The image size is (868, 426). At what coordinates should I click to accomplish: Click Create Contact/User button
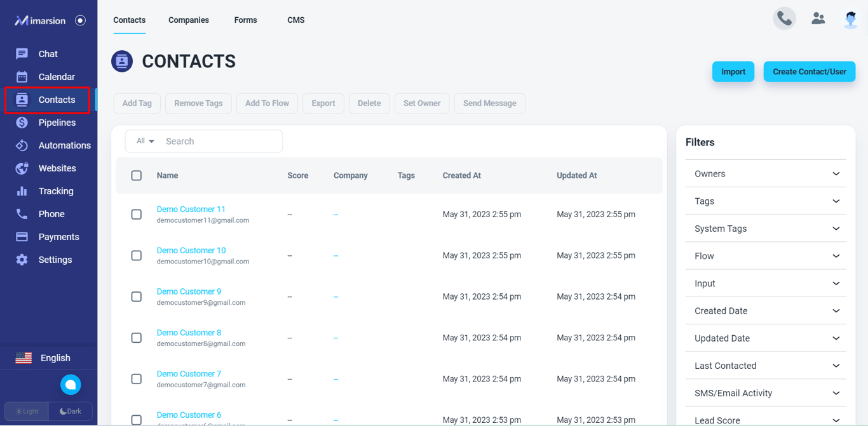click(810, 72)
